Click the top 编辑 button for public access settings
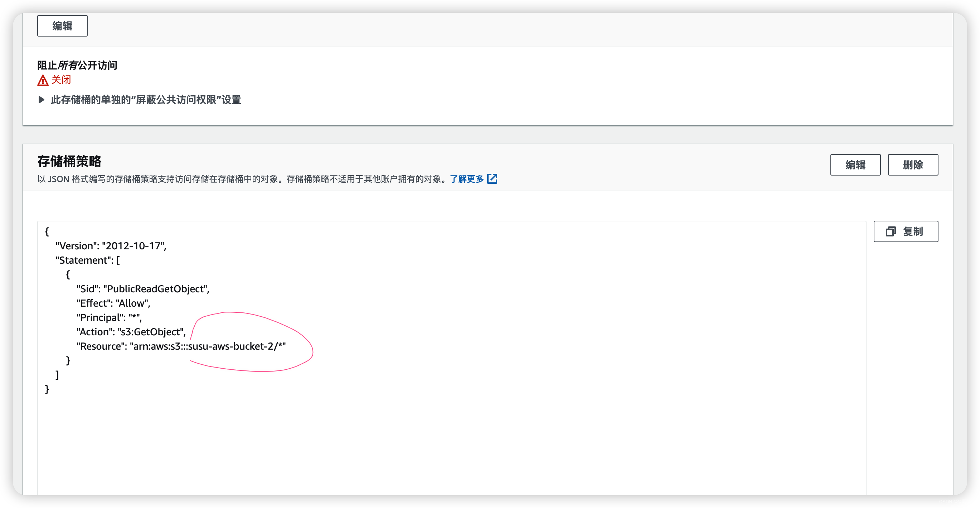Image resolution: width=980 pixels, height=508 pixels. point(62,26)
